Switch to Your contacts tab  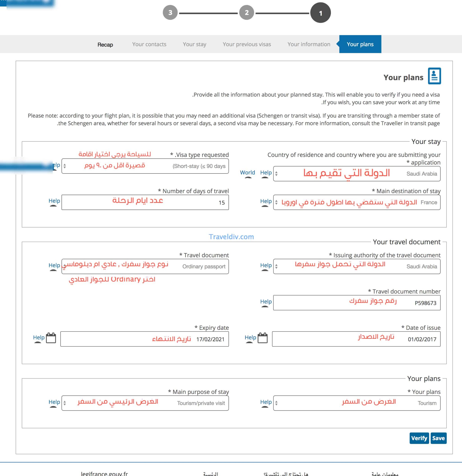click(x=149, y=44)
